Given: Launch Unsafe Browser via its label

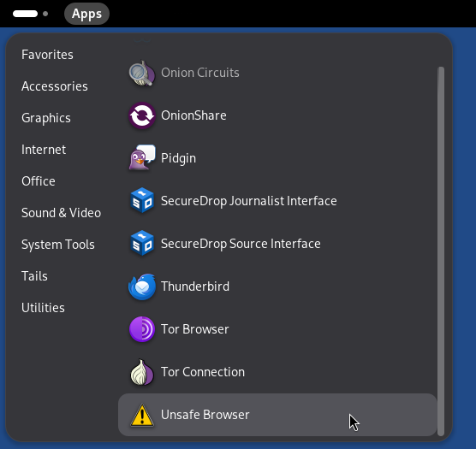Looking at the screenshot, I should pyautogui.click(x=205, y=415).
